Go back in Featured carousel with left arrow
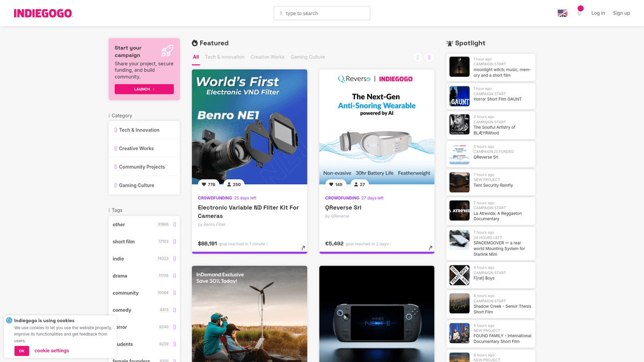The height and width of the screenshot is (362, 644). (417, 57)
